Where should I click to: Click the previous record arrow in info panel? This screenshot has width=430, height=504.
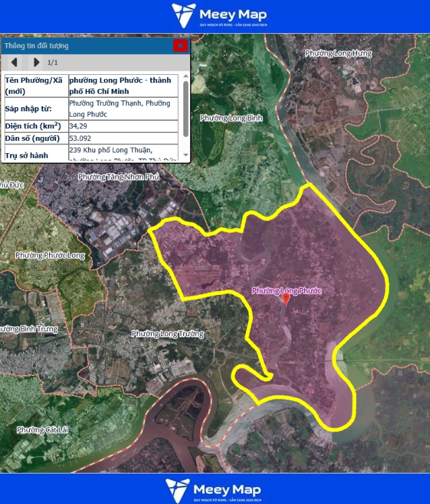(14, 63)
